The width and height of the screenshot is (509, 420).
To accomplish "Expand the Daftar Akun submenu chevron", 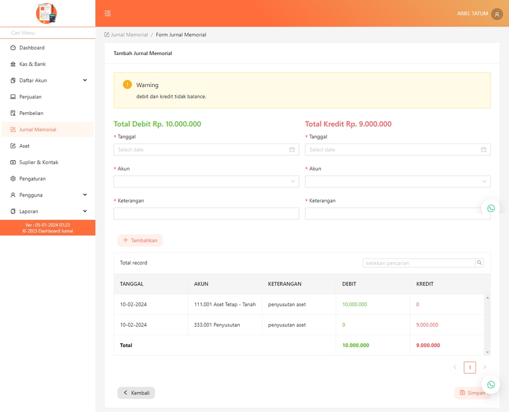I will click(x=85, y=80).
